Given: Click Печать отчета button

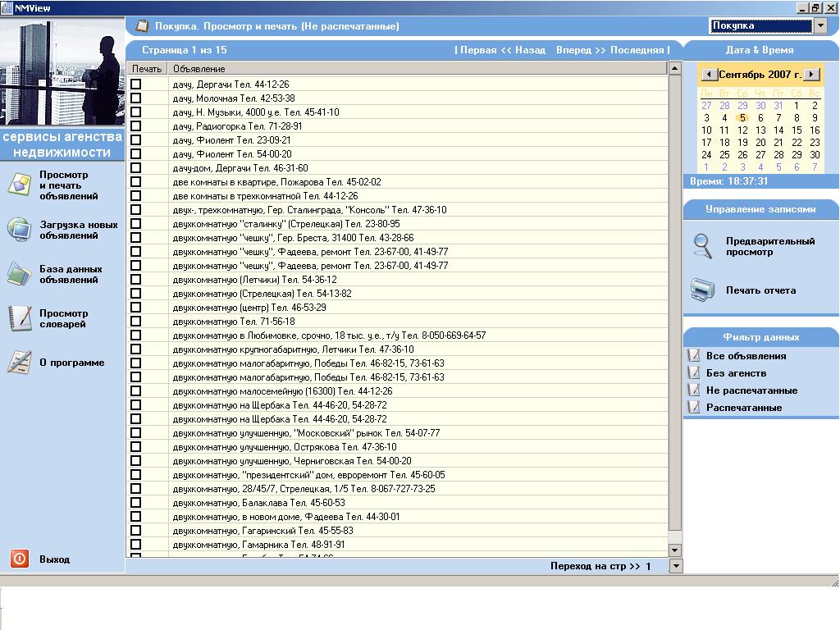Looking at the screenshot, I should pos(760,290).
